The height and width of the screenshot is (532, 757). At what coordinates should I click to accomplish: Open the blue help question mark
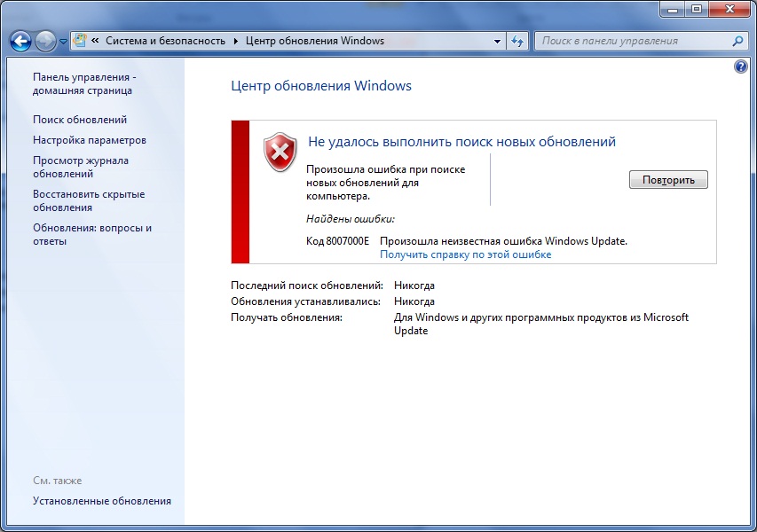[x=741, y=66]
